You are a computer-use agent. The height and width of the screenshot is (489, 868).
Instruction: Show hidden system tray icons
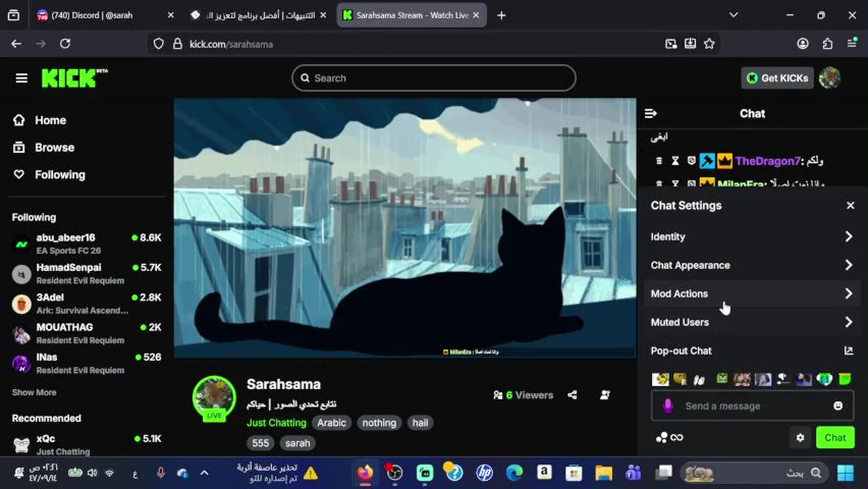pyautogui.click(x=204, y=473)
